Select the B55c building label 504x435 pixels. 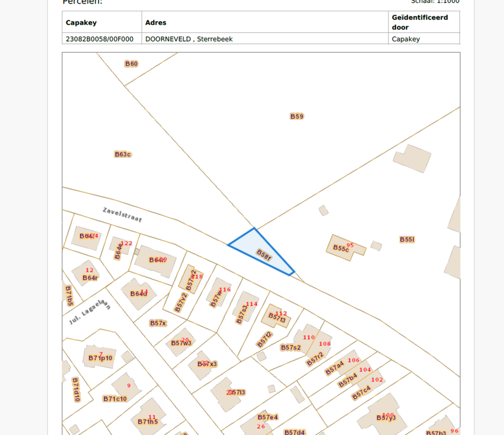tap(341, 248)
